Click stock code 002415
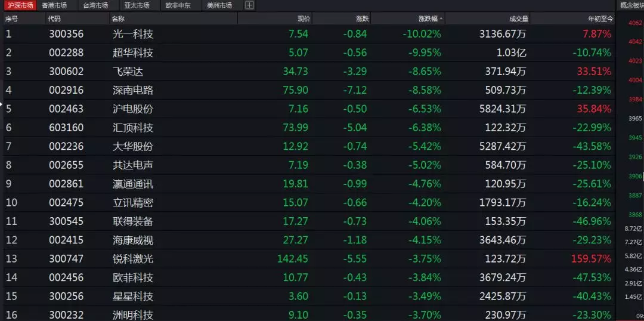The height and width of the screenshot is (321, 644). pyautogui.click(x=66, y=240)
